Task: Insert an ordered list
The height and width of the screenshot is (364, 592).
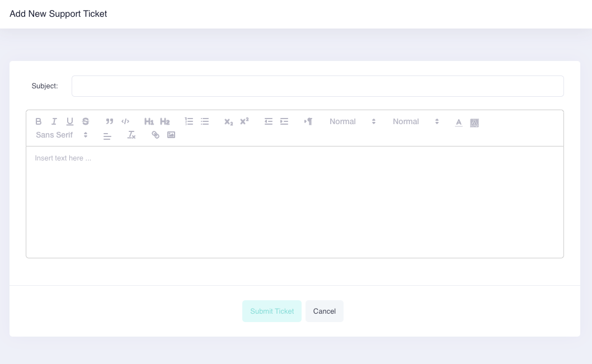Action: tap(189, 121)
